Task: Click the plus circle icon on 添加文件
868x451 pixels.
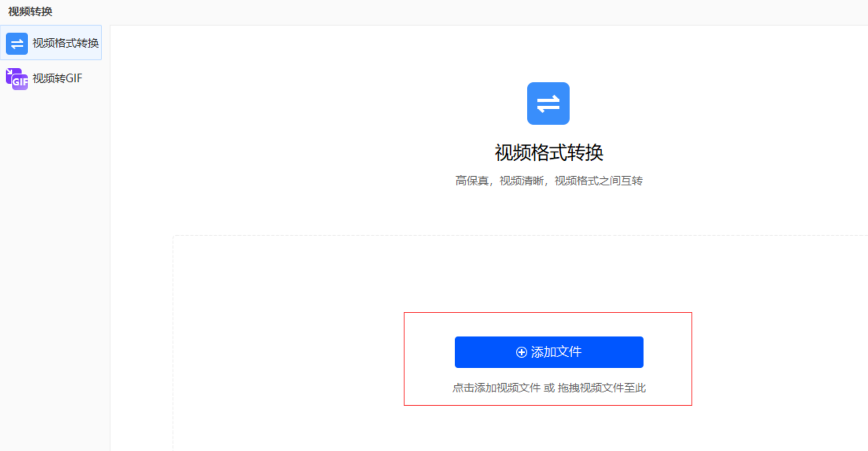Action: coord(521,352)
